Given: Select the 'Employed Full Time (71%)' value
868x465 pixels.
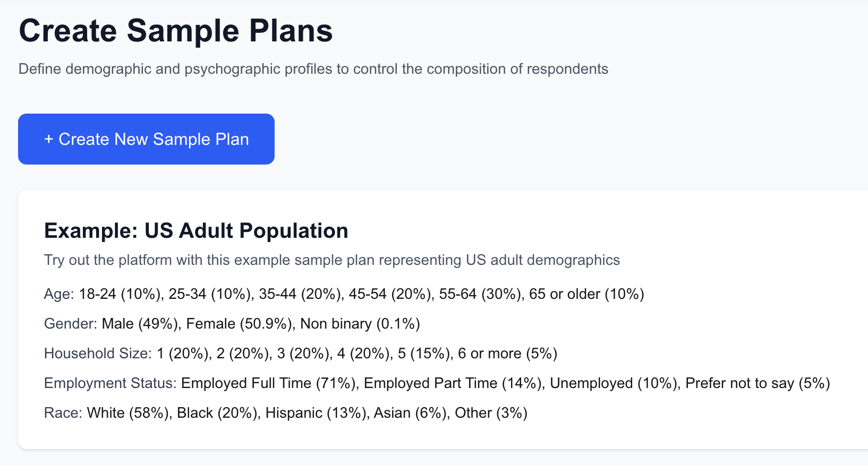Looking at the screenshot, I should [268, 383].
